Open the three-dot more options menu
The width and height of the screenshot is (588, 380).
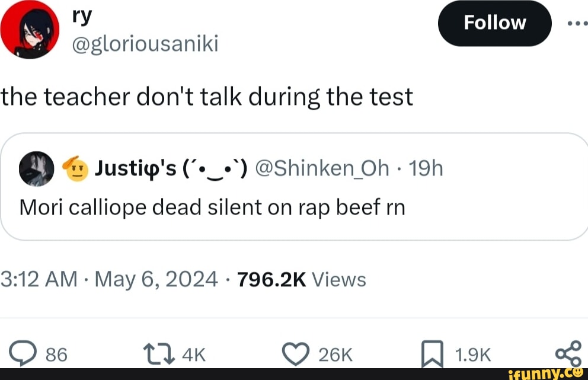point(575,24)
